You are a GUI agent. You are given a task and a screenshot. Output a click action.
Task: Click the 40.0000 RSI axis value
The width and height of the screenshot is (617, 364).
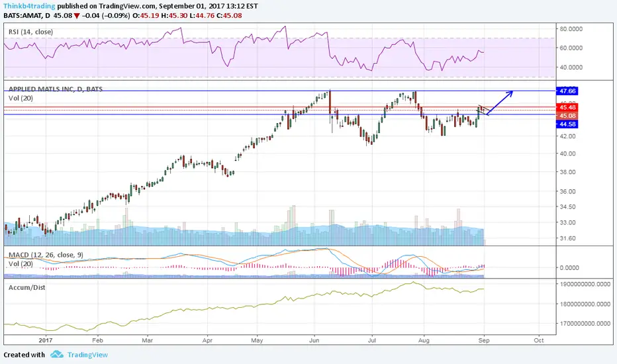[571, 67]
